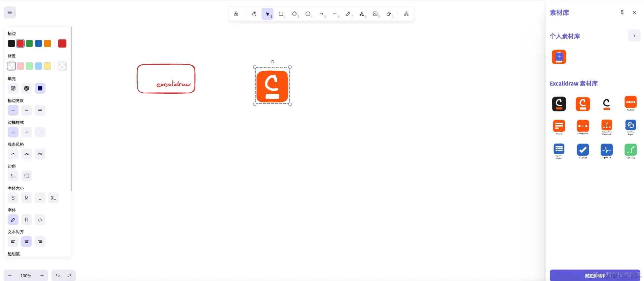
Task: Align text to center
Action: tap(27, 242)
